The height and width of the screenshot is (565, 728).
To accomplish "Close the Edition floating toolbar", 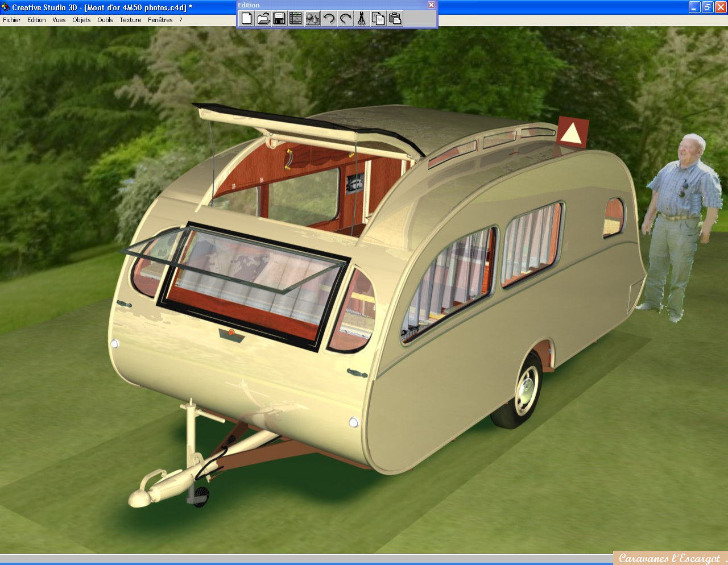I will (431, 5).
